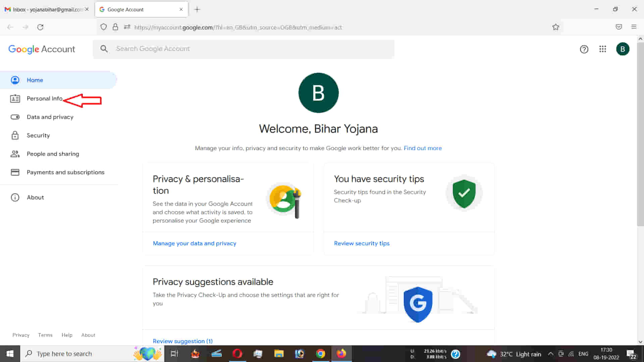This screenshot has height=362, width=644.
Task: Open the notification center icon
Action: [x=632, y=354]
